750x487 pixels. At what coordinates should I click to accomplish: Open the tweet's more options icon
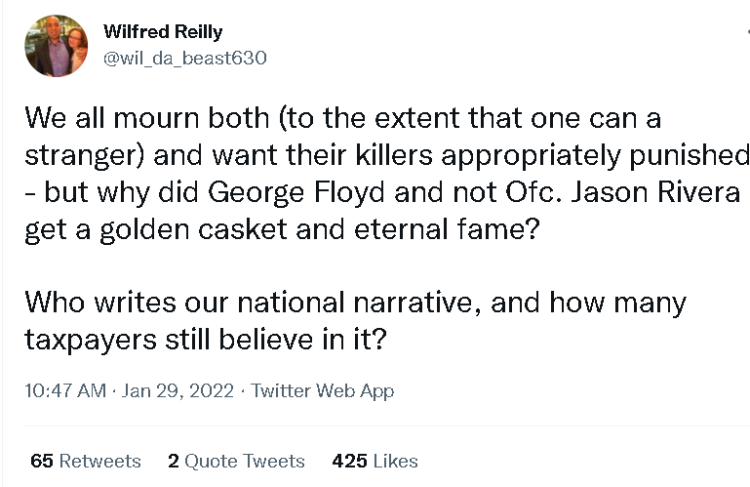click(746, 33)
